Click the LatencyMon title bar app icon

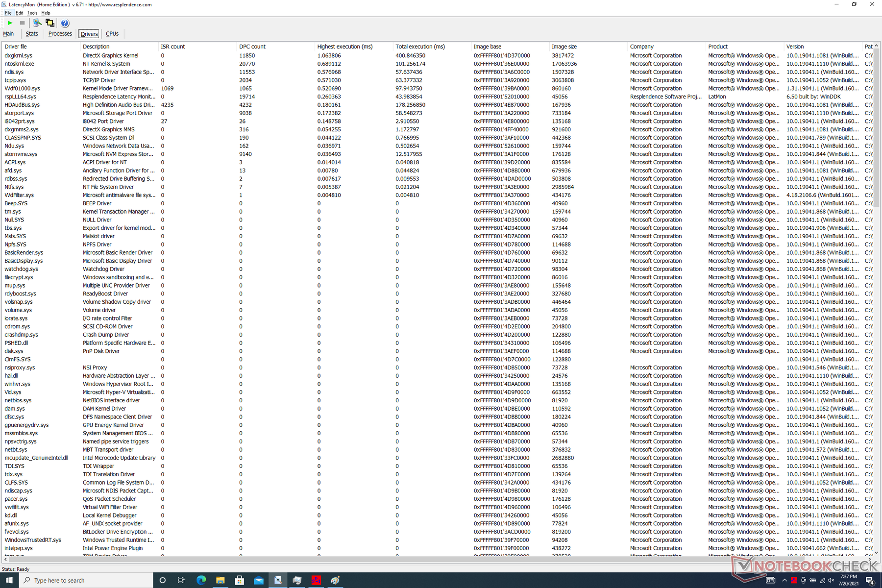click(x=4, y=4)
